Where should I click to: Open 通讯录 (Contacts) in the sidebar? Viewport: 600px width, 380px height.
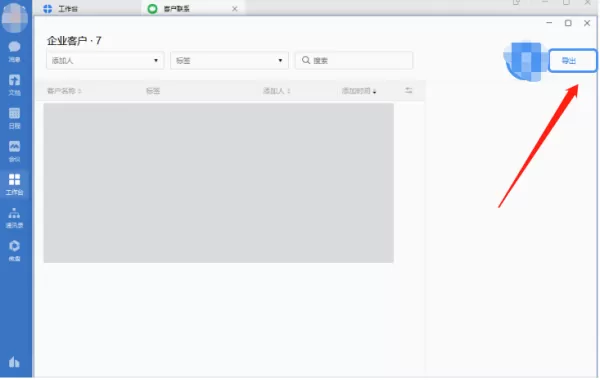14,218
